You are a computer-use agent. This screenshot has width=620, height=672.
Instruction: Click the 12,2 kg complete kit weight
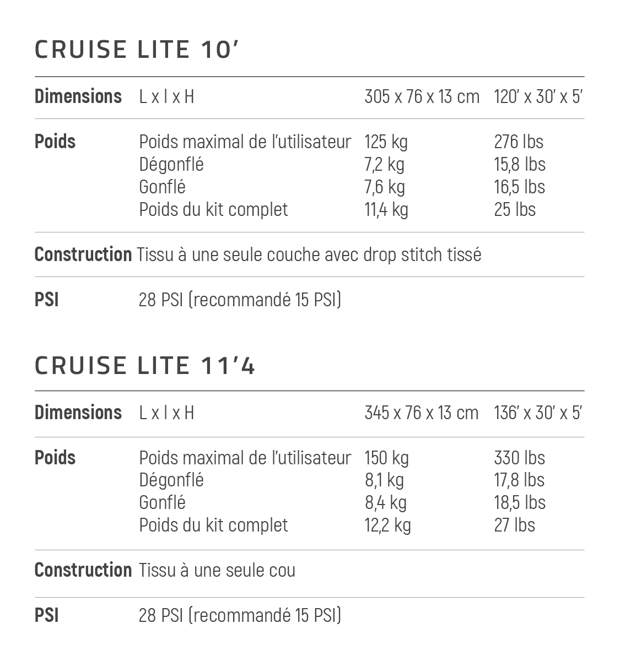(388, 525)
